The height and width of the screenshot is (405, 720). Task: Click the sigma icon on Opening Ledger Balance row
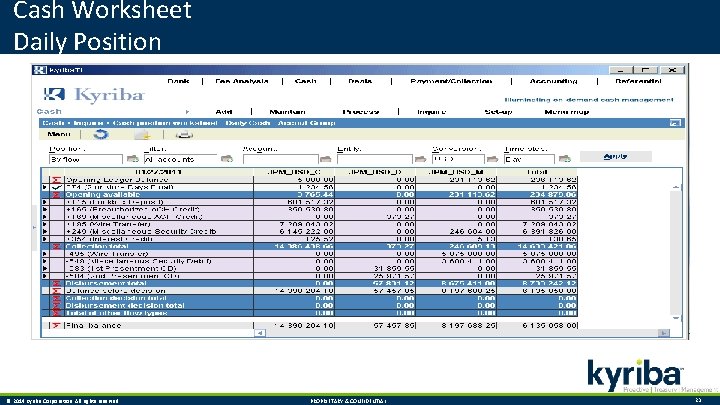coord(56,180)
